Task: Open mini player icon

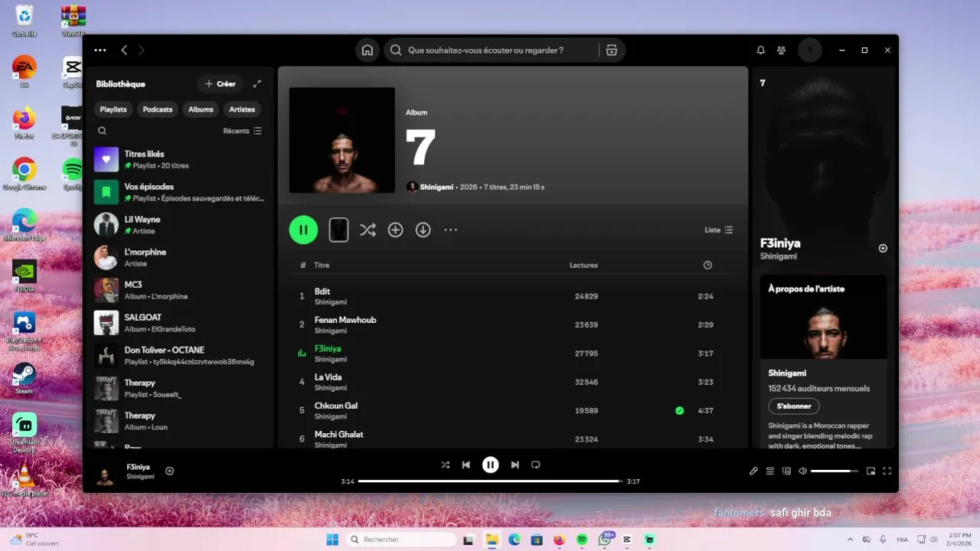Action: 871,471
